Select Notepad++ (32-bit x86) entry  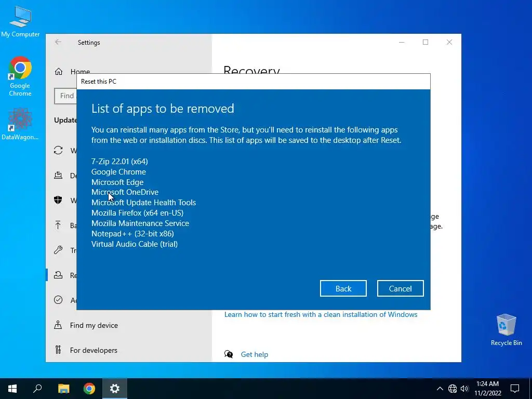tap(132, 234)
